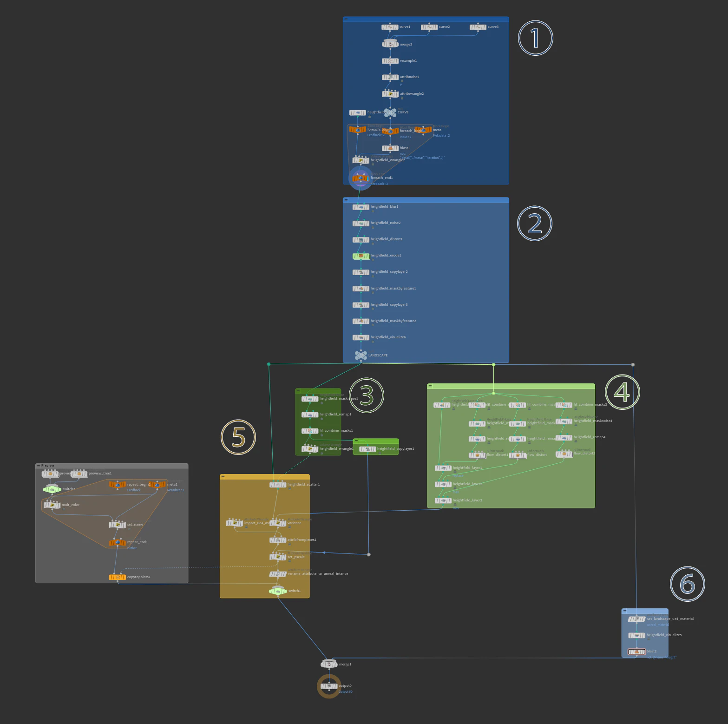Viewport: 728px width, 724px height.
Task: Select the green heightfield_erode1 node
Action: click(x=361, y=256)
